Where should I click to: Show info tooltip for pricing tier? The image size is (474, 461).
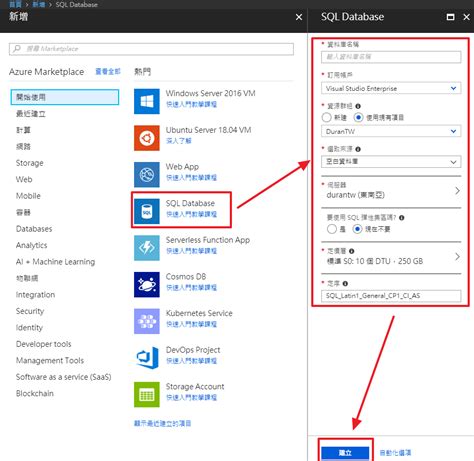[x=351, y=251]
